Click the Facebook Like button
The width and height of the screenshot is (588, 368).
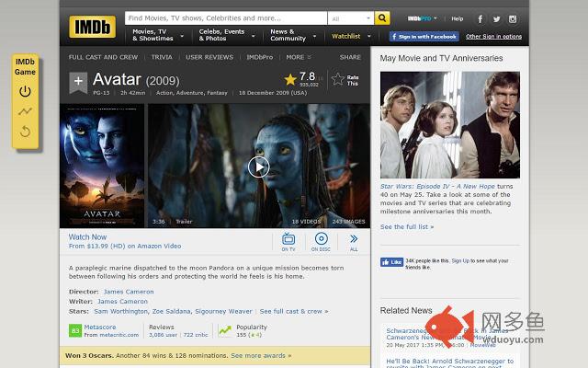[392, 262]
